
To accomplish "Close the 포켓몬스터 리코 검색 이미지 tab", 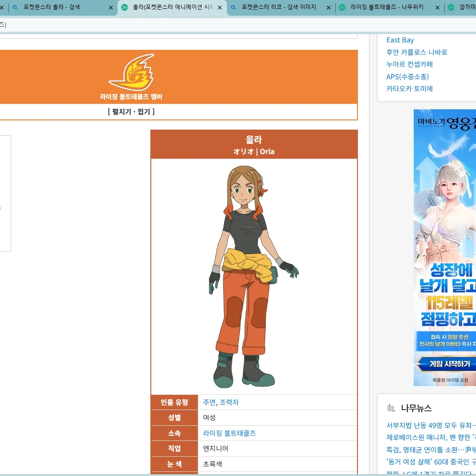I will (328, 7).
